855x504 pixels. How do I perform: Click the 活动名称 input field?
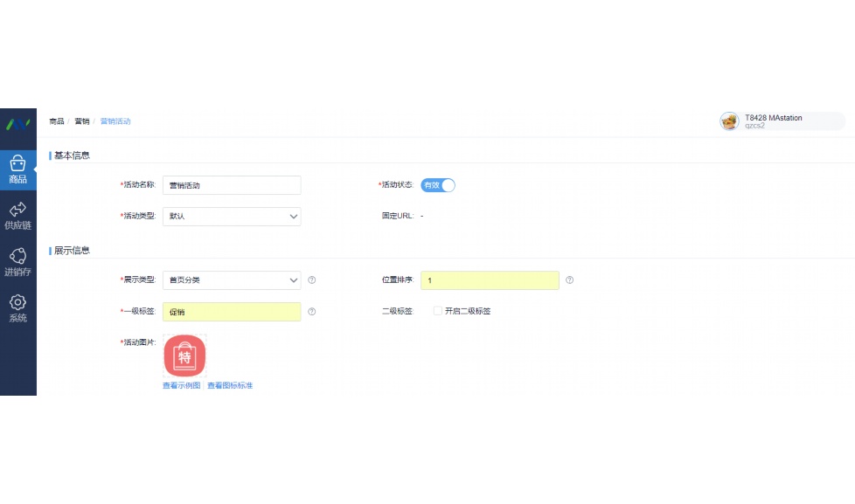(232, 185)
